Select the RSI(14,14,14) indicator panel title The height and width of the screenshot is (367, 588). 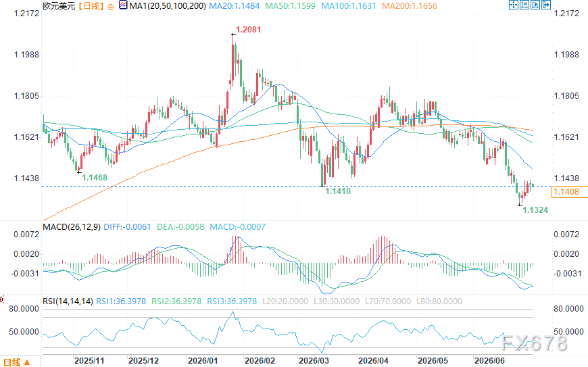pyautogui.click(x=68, y=301)
